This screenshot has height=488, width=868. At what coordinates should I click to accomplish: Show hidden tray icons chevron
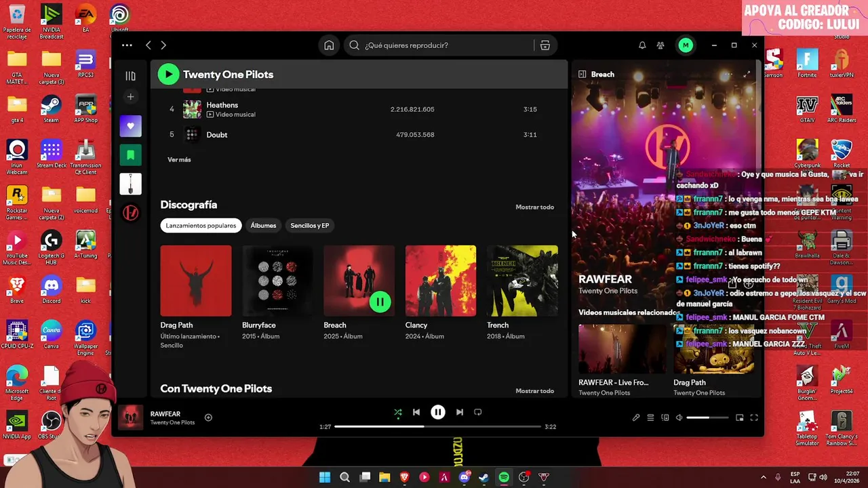pos(763,477)
